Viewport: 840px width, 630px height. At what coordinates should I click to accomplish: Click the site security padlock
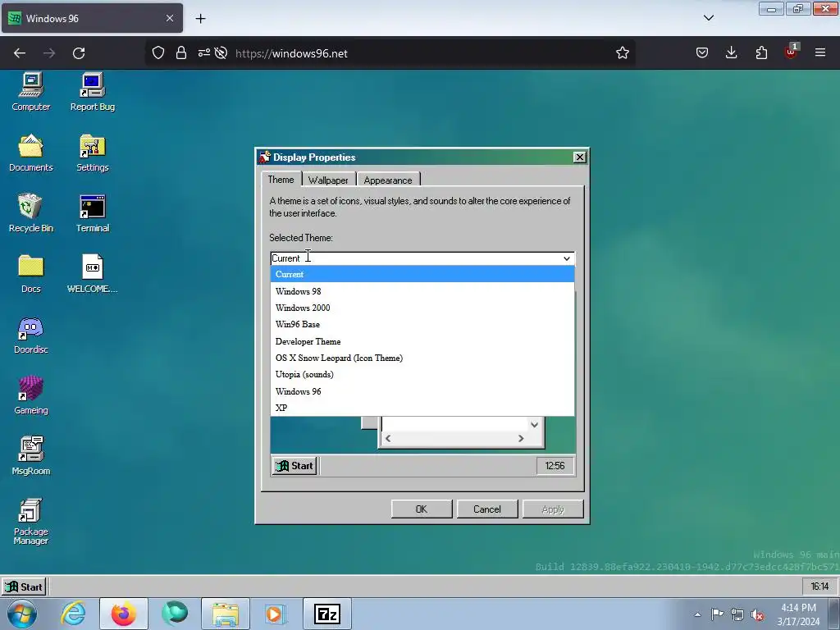coord(181,53)
